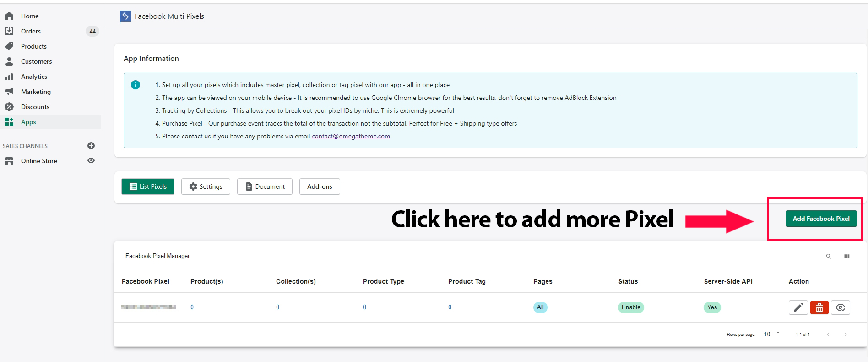The image size is (868, 362).
Task: Edit the pixel with pencil icon
Action: 798,307
